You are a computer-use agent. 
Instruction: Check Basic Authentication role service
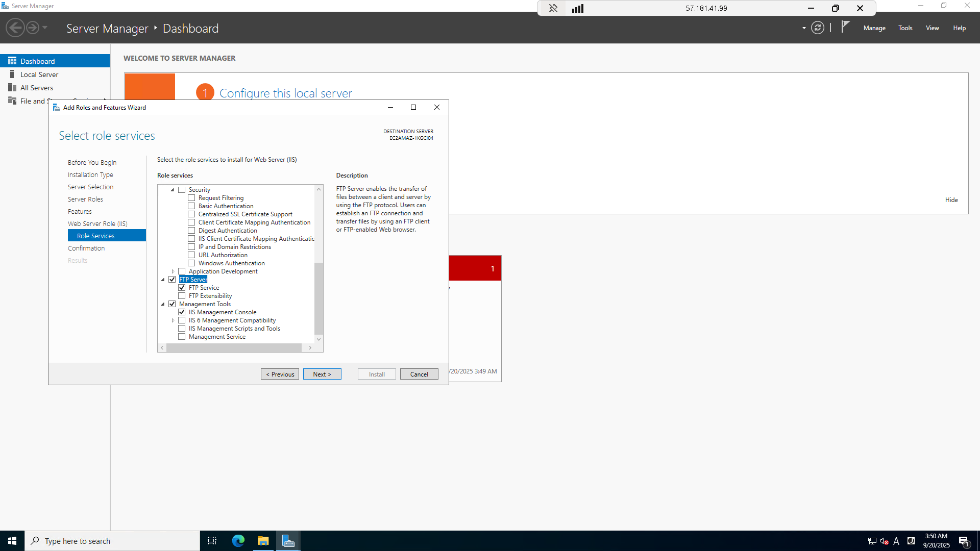(x=191, y=206)
